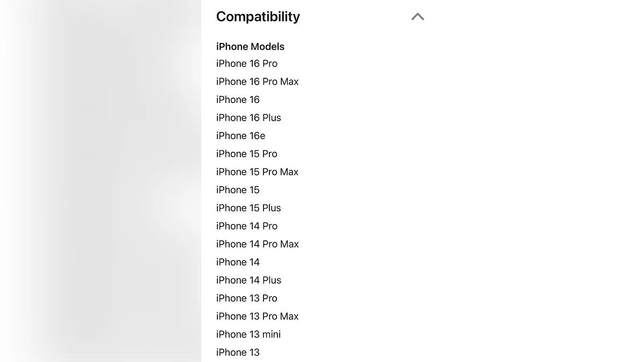Viewport: 644px width, 362px height.
Task: Select iPhone 14 Plus entry
Action: pyautogui.click(x=248, y=280)
